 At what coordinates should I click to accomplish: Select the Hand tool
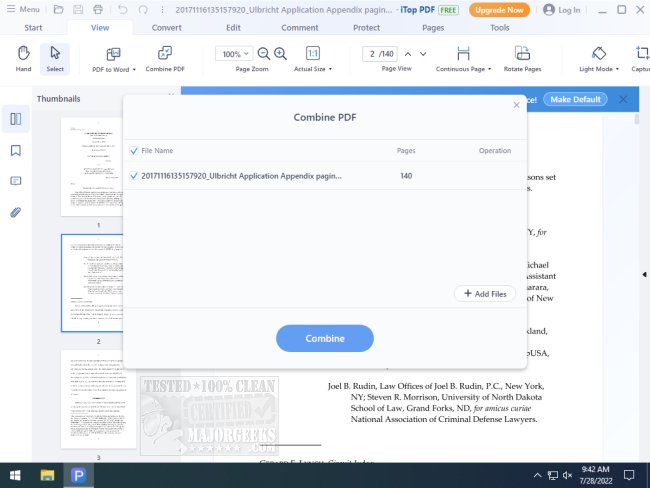click(24, 58)
